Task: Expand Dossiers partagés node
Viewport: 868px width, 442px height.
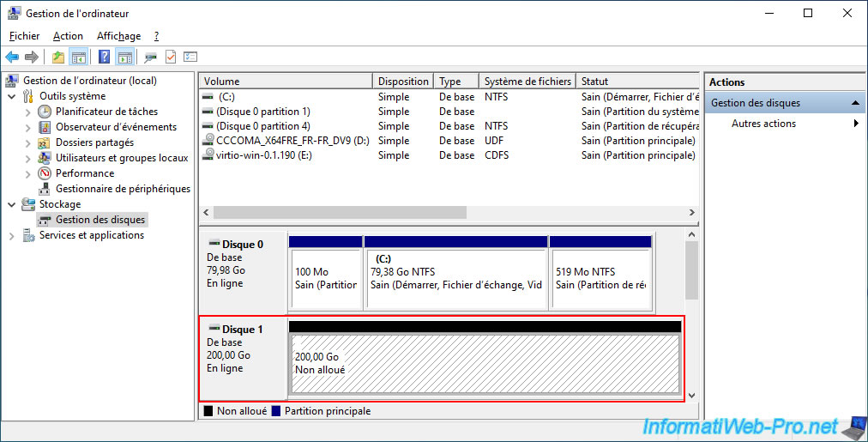Action: tap(27, 143)
